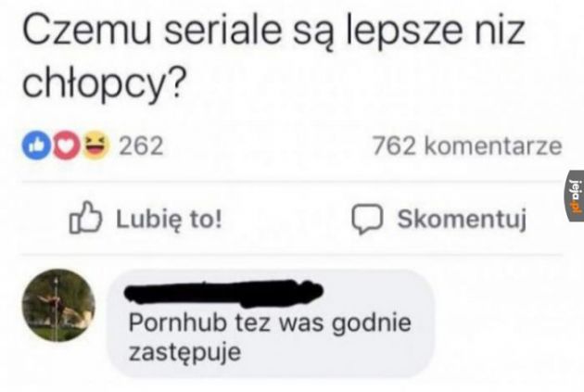This screenshot has width=584, height=392.
Task: Open the jeja.pl watermark tab on edge
Action: pyautogui.click(x=576, y=196)
